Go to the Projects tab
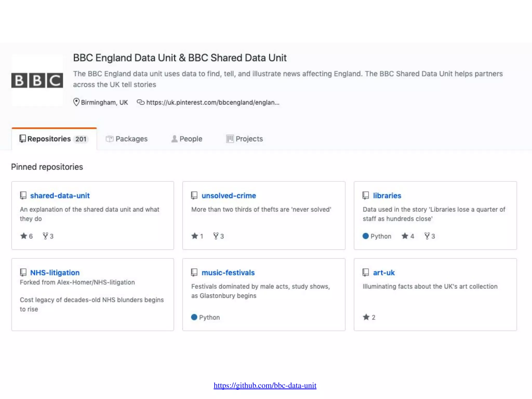Screen dimensions: 532x399 [x=244, y=139]
